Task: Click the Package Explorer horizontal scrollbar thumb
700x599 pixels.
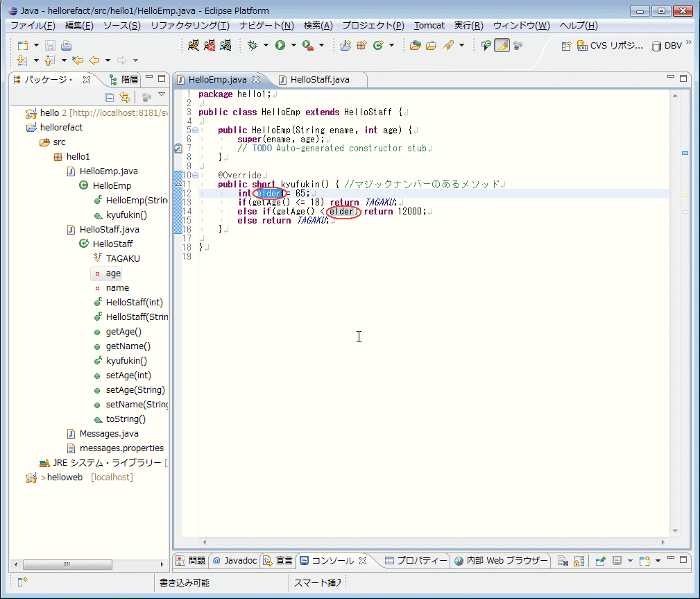Action: 67,564
